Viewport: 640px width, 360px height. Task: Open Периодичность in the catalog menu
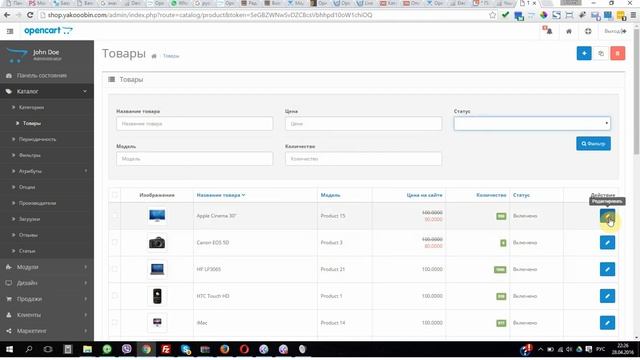(x=47, y=139)
